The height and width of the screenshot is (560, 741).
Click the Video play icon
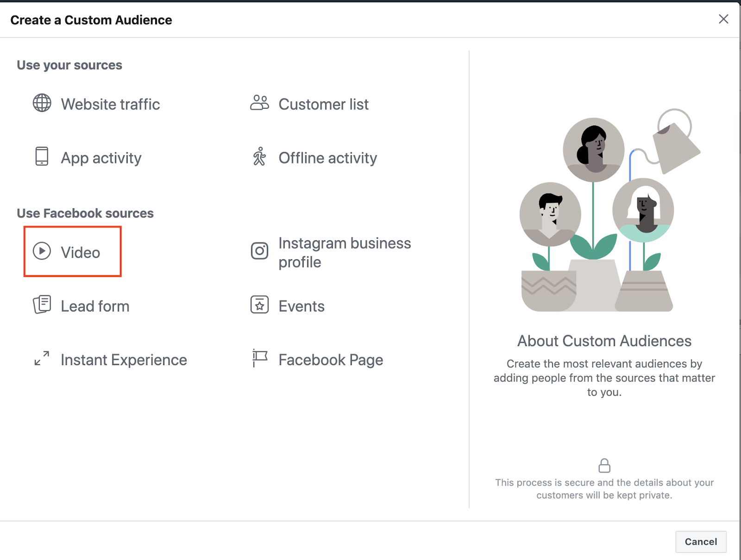pyautogui.click(x=42, y=251)
